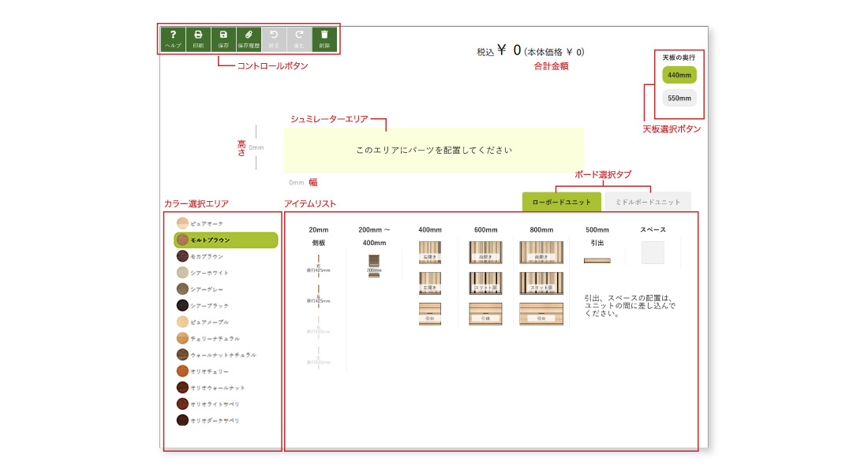Select the 440mm top board depth

click(679, 75)
